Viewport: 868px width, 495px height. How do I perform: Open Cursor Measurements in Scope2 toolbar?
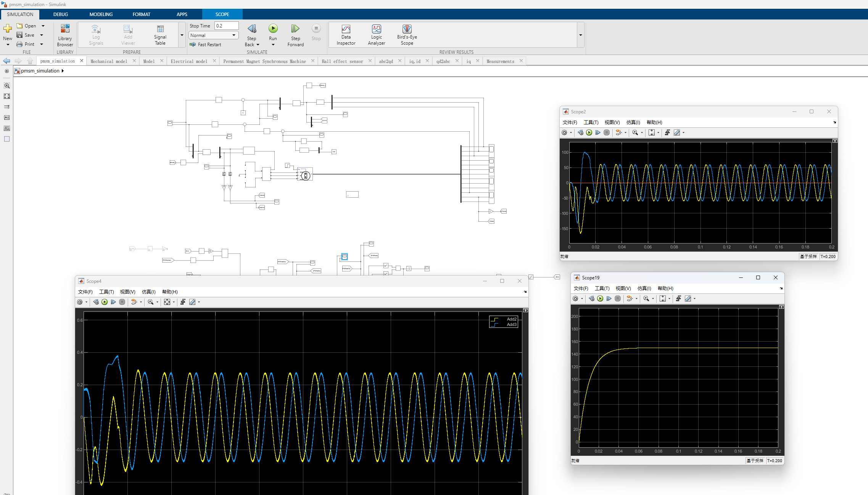pyautogui.click(x=677, y=133)
